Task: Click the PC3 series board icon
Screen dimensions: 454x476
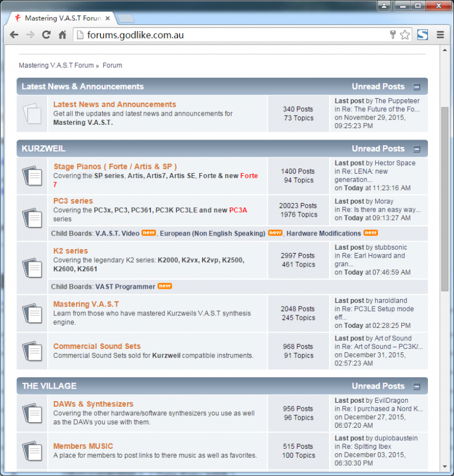Action: pyautogui.click(x=32, y=217)
